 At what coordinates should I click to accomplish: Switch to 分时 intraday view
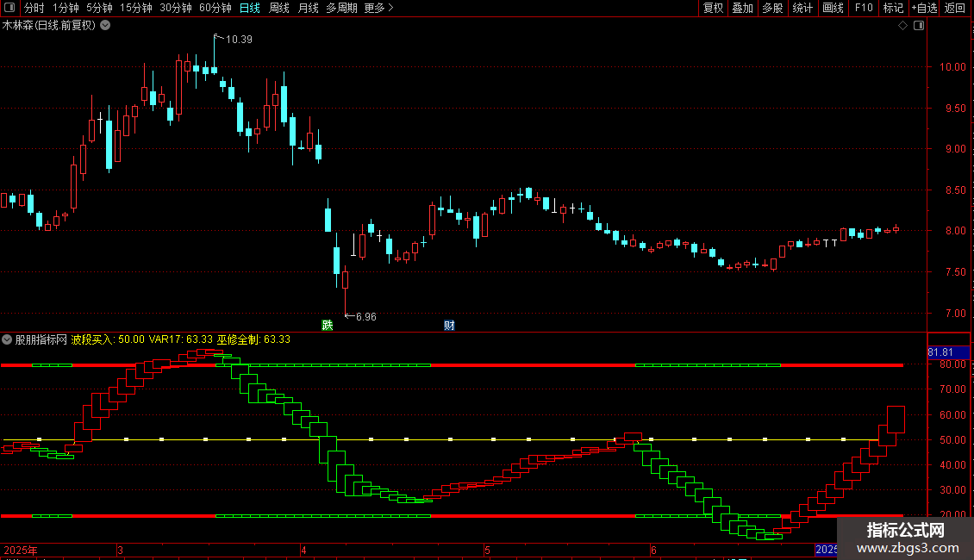[x=34, y=8]
